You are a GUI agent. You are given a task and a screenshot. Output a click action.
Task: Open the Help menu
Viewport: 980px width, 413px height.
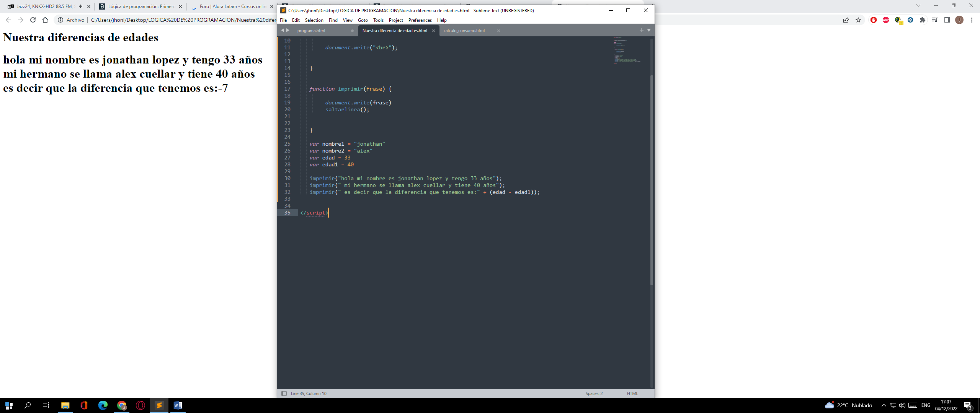[442, 20]
